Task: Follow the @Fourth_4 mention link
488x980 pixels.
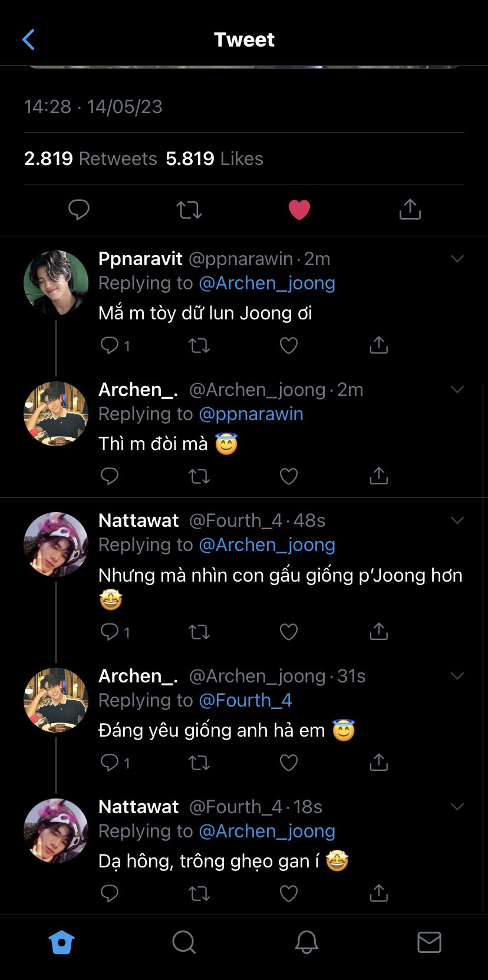Action: click(245, 700)
